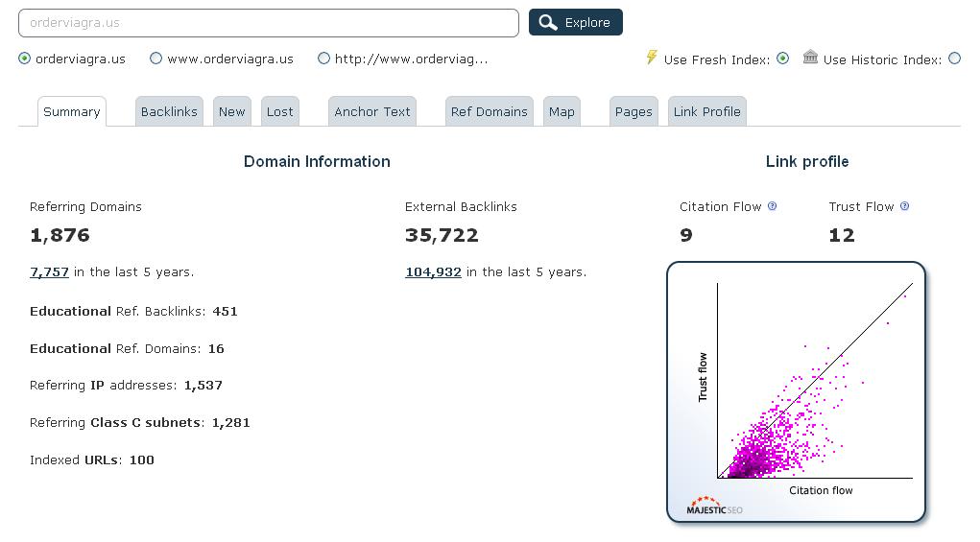Screen dimensions: 980x542
Task: Click the External Backlinks label
Action: 461,206
